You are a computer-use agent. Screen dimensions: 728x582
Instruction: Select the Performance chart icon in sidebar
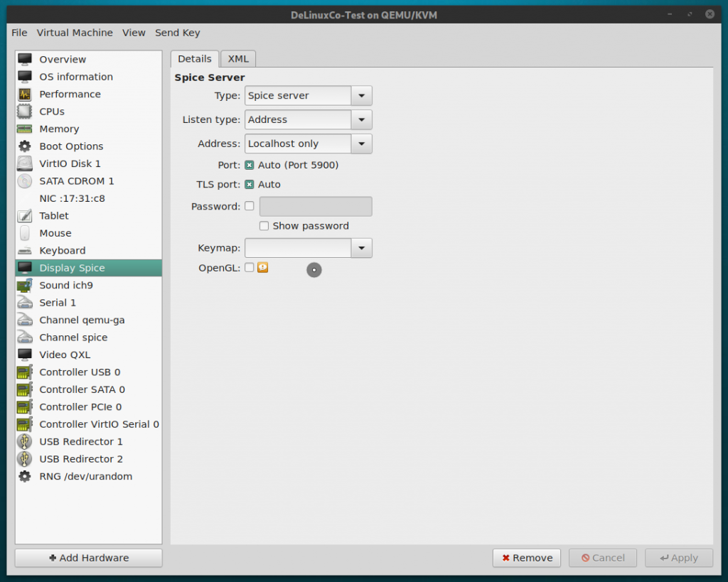[26, 94]
